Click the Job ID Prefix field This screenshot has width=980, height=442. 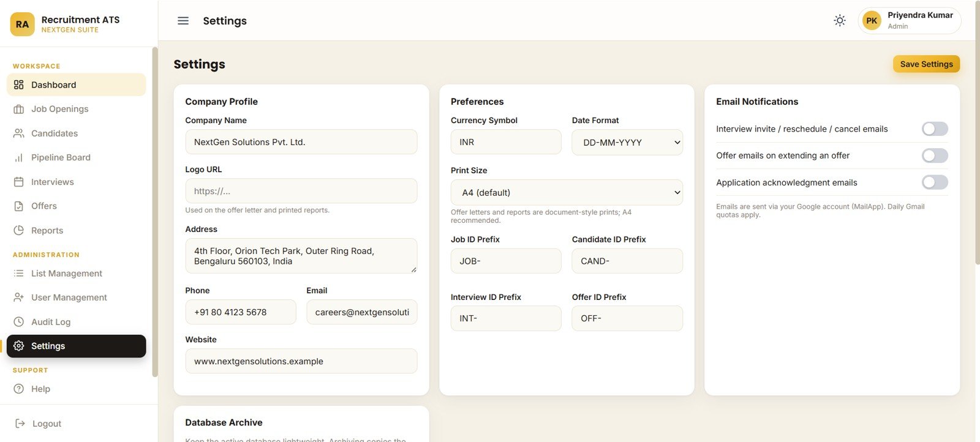click(x=506, y=261)
